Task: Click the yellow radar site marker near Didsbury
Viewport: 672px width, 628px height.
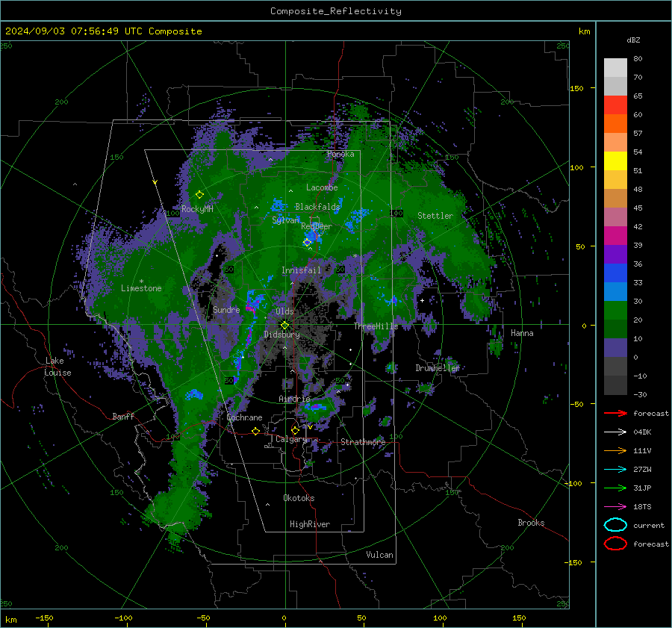Action: click(284, 326)
